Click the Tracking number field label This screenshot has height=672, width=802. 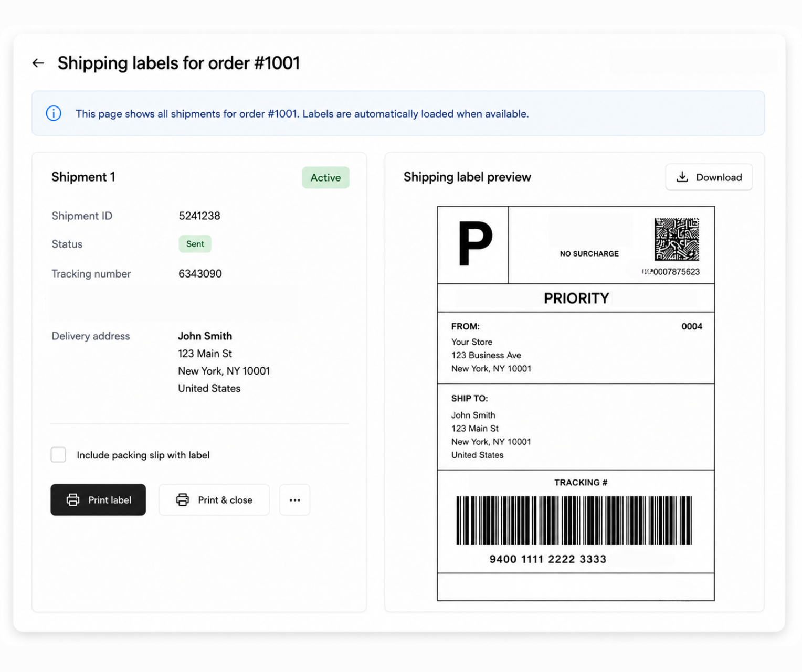tap(91, 274)
